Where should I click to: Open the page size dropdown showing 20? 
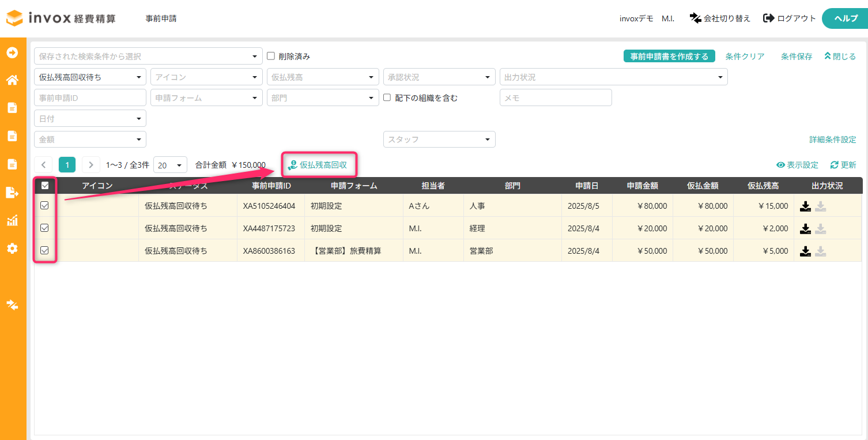pos(170,165)
